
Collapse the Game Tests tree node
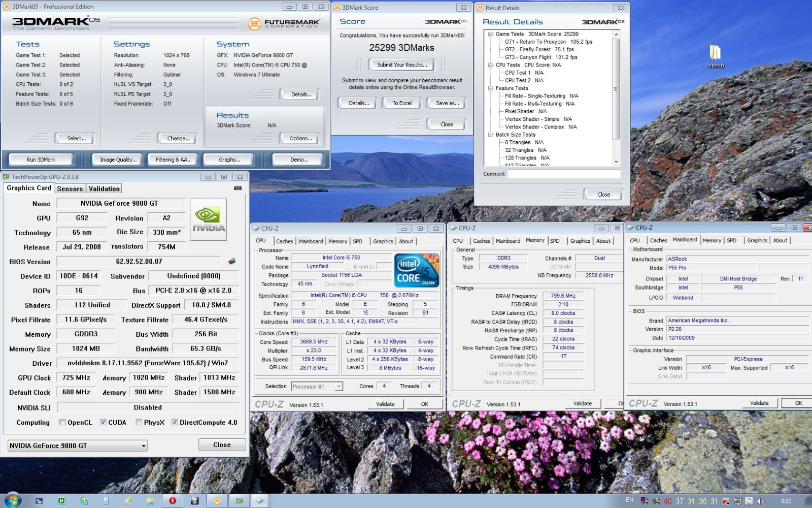click(491, 34)
